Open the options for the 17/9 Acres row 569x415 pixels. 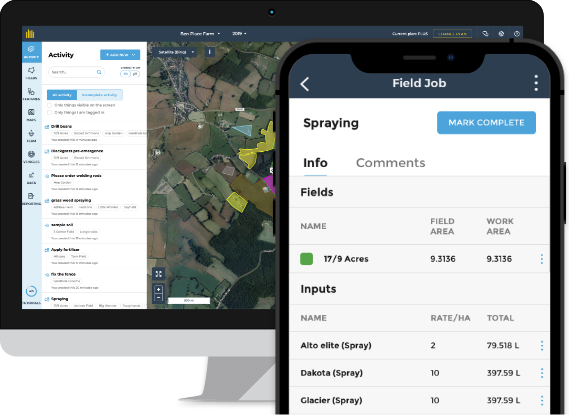click(542, 259)
